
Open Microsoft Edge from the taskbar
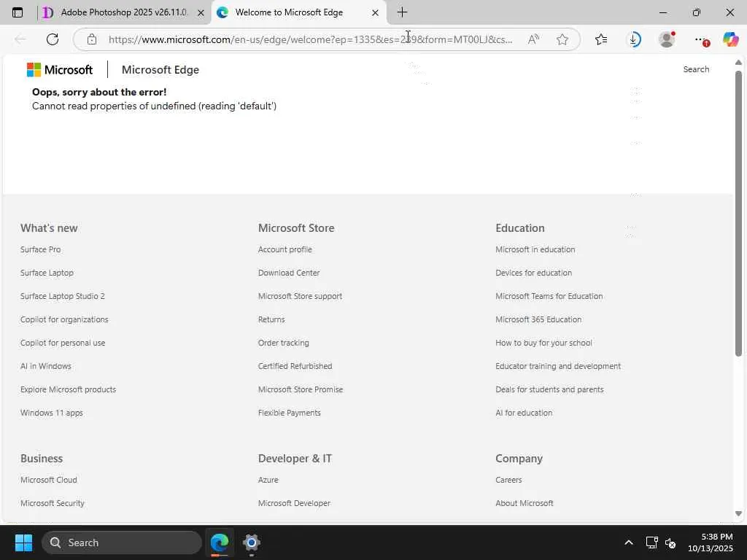(220, 542)
